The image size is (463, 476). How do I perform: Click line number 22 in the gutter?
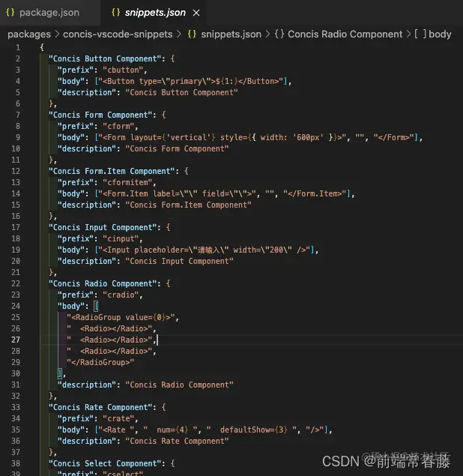click(x=16, y=283)
